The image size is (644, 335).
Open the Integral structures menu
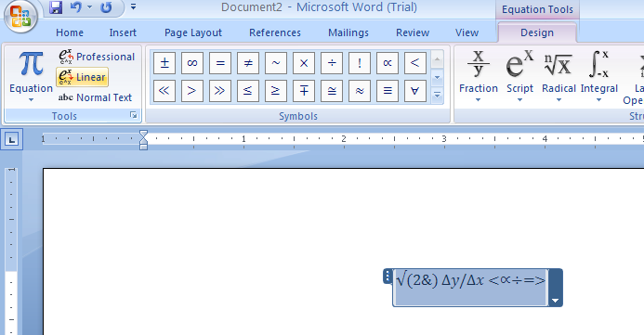point(598,77)
